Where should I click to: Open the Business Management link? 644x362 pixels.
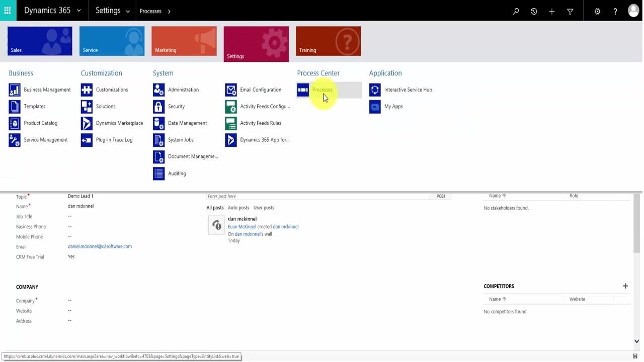[x=47, y=89]
